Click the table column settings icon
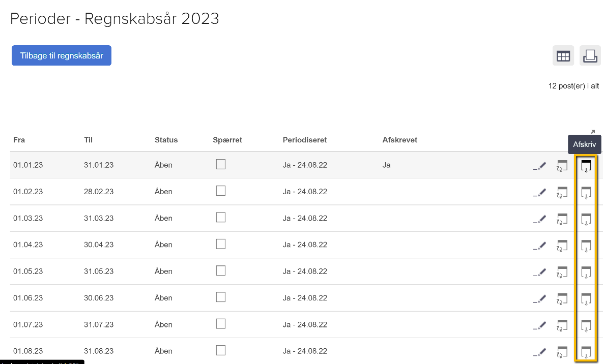This screenshot has height=364, width=604. tap(563, 55)
